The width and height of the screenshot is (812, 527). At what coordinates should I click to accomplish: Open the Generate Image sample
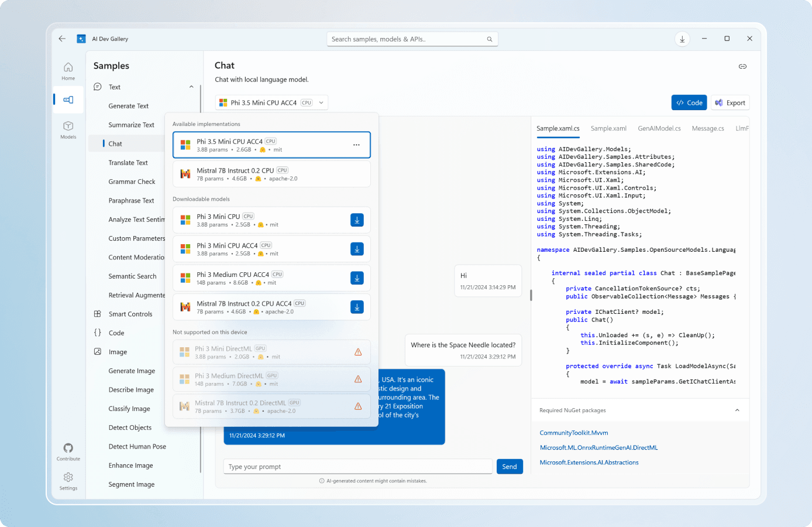(x=132, y=371)
